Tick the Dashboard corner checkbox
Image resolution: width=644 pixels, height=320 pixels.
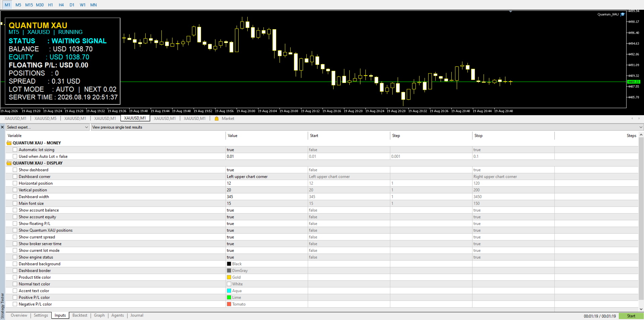tap(15, 177)
